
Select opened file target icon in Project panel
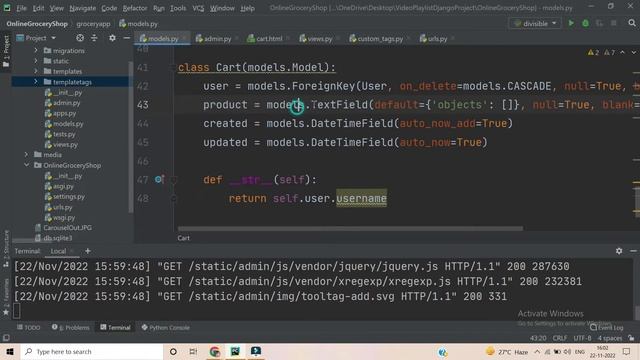pyautogui.click(x=80, y=38)
